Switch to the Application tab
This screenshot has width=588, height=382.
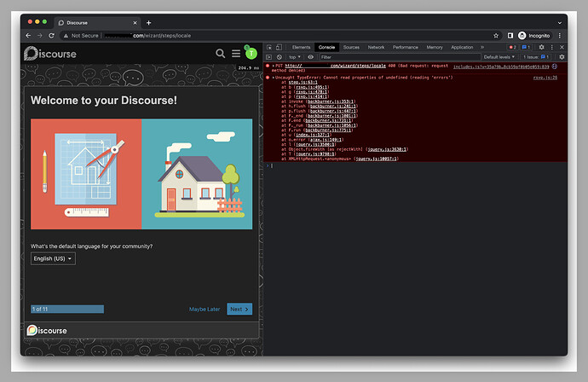(462, 47)
